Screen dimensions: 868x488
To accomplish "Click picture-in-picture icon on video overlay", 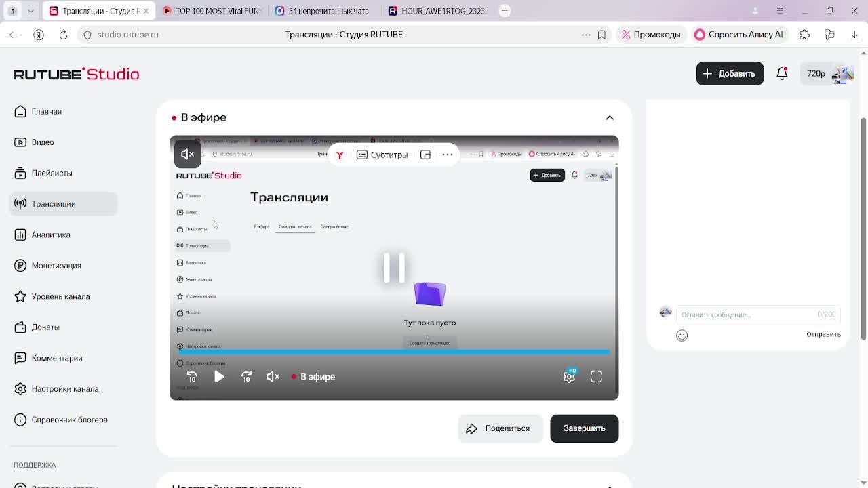I will click(425, 155).
